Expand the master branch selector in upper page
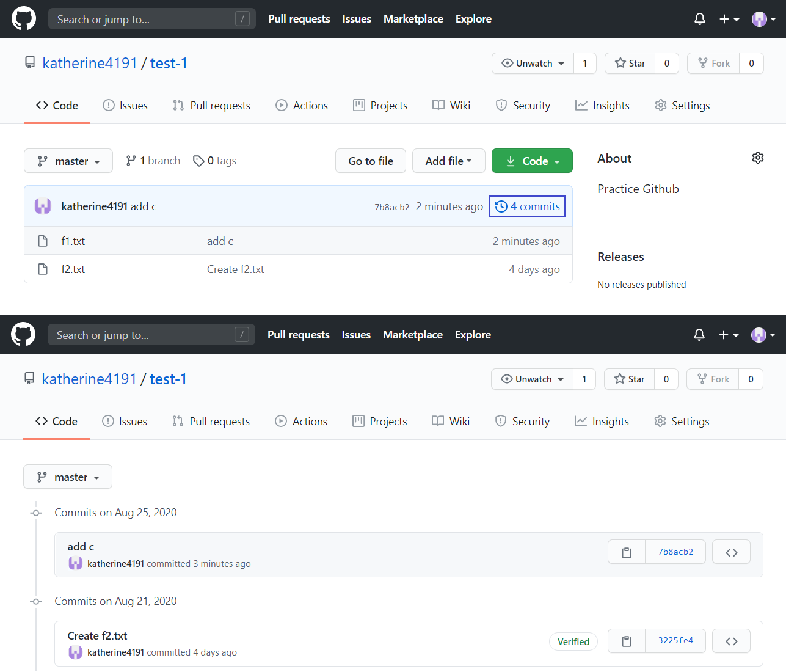This screenshot has width=786, height=672. click(68, 161)
